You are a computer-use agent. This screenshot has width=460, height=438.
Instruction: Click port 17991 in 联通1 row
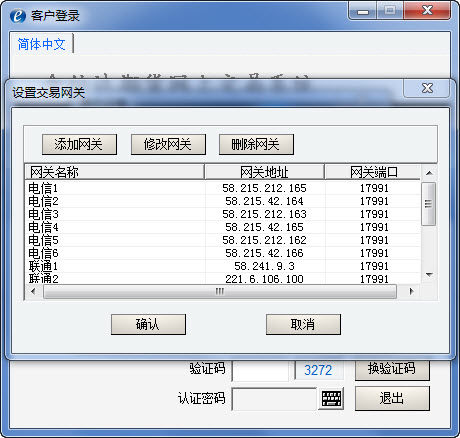pos(374,266)
